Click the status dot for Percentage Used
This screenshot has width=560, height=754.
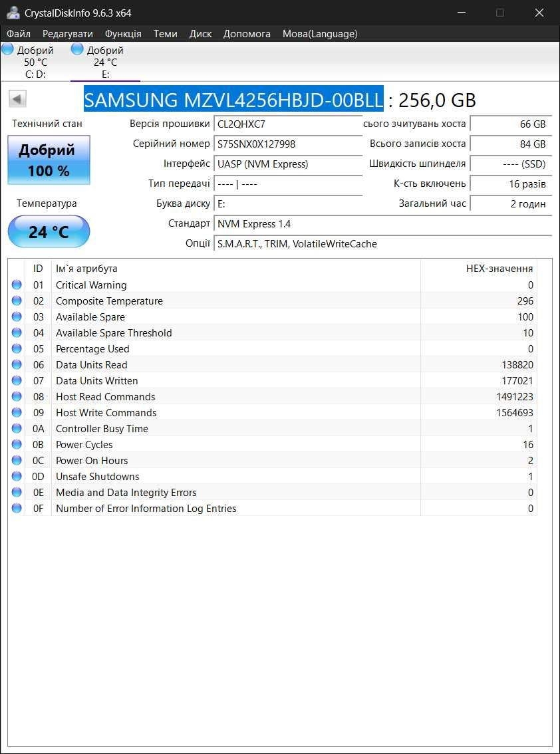[x=17, y=348]
